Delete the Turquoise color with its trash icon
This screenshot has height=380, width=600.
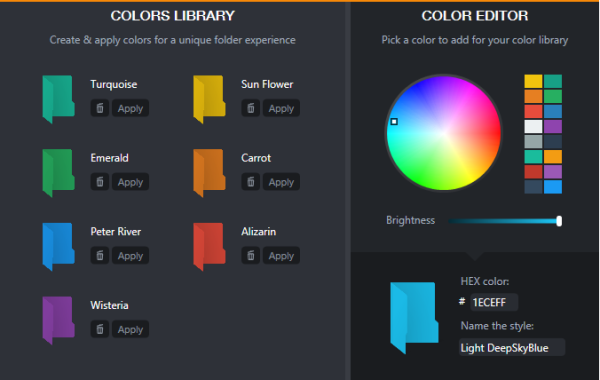pyautogui.click(x=99, y=108)
